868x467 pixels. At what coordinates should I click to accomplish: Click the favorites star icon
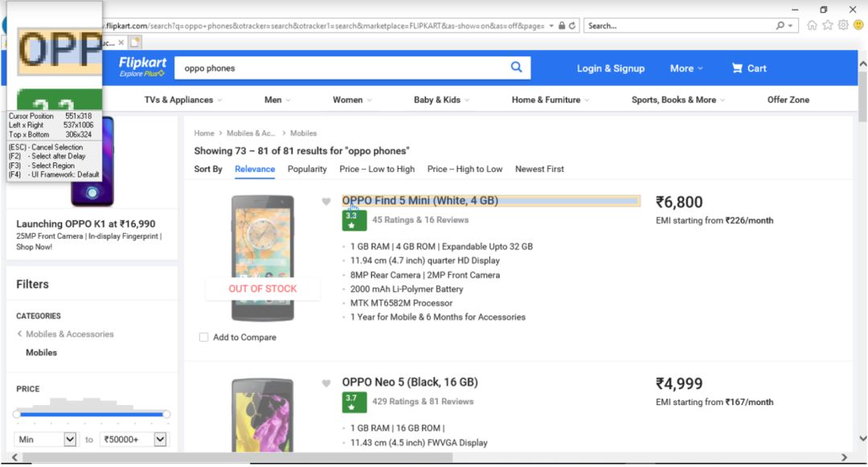point(828,25)
